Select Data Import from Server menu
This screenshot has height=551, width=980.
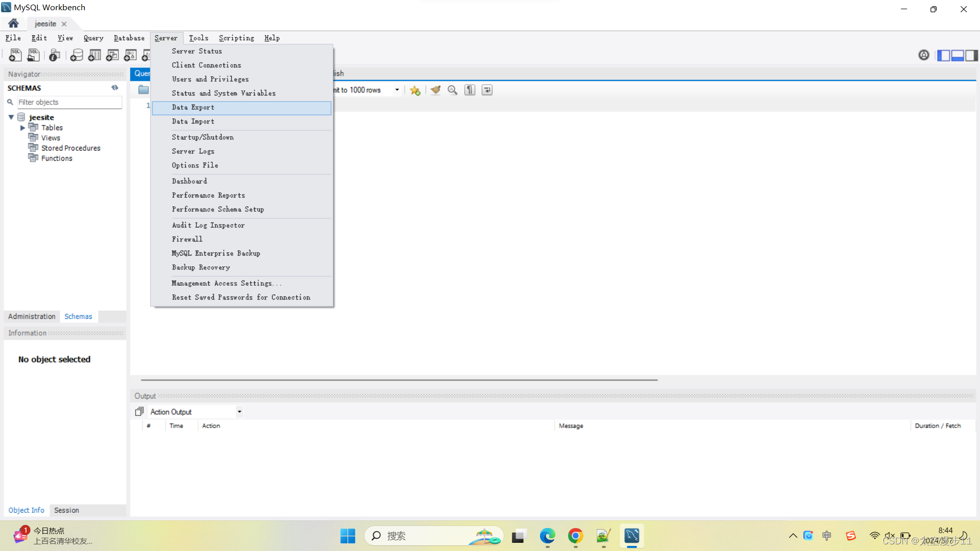click(x=242, y=121)
